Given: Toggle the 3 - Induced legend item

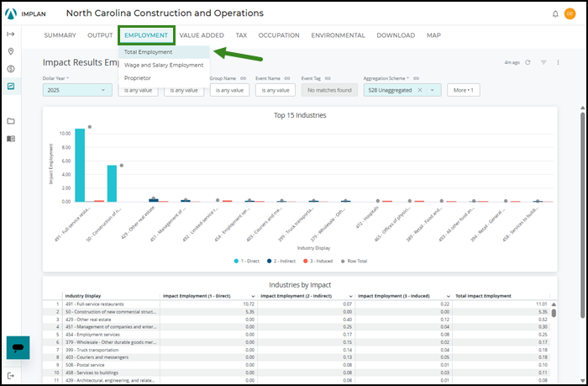Looking at the screenshot, I should click(318, 262).
